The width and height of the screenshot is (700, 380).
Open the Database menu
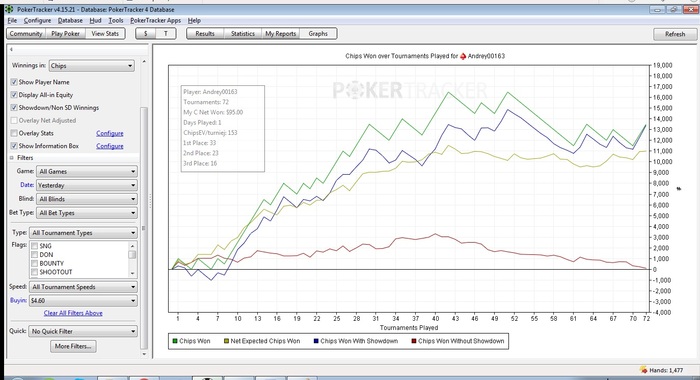click(x=70, y=21)
